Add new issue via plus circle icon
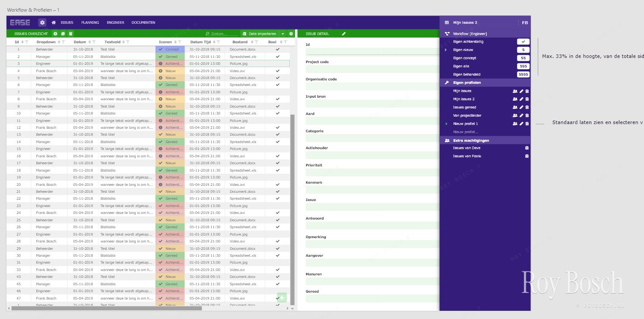Viewport: 644px width, 319px height. [55, 34]
